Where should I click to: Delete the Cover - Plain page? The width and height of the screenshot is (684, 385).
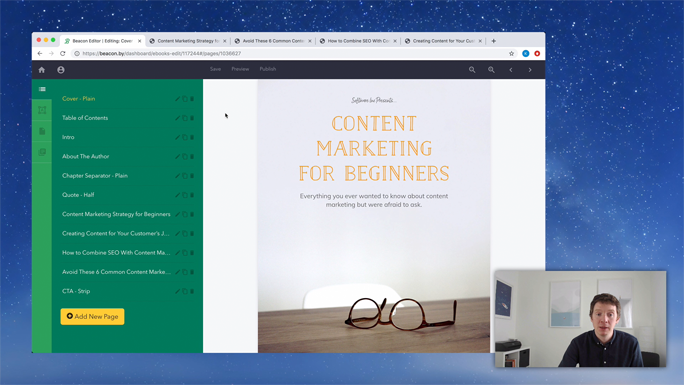click(192, 99)
